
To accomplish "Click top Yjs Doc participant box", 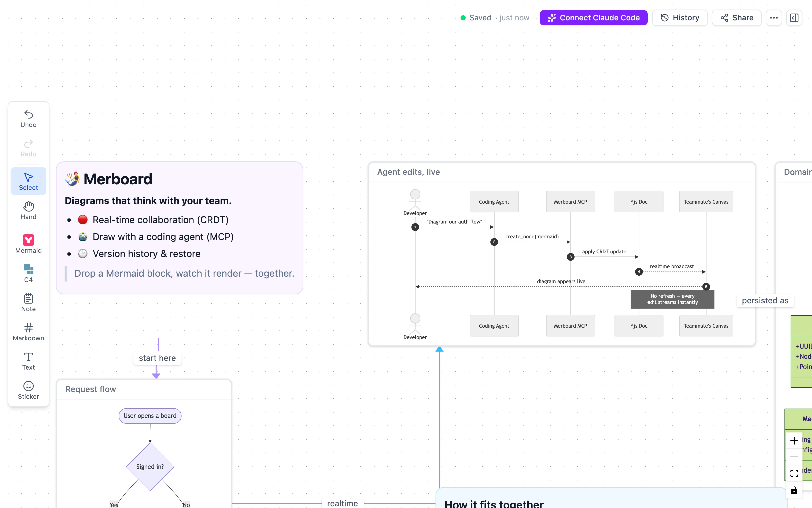I will [x=639, y=202].
